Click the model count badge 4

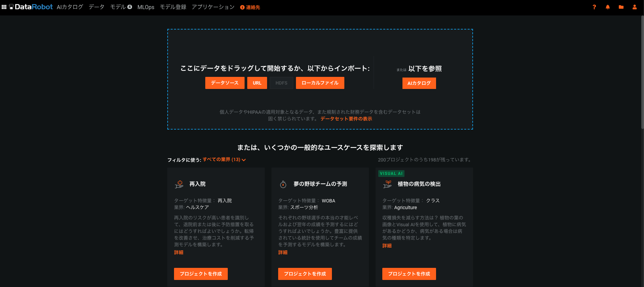[130, 7]
